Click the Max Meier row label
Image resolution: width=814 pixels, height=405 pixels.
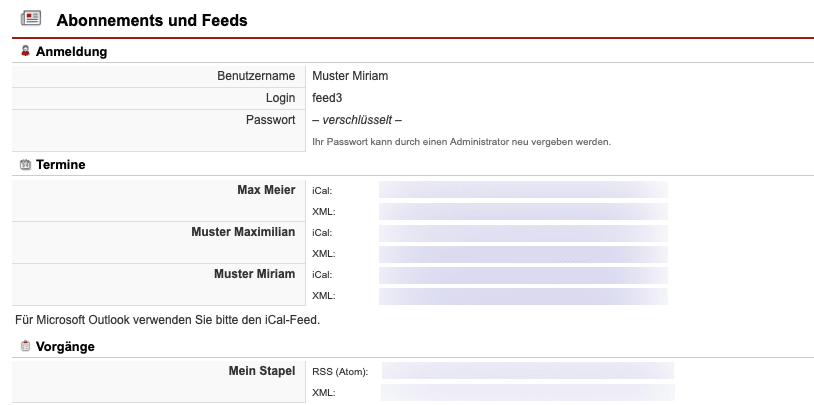click(266, 190)
